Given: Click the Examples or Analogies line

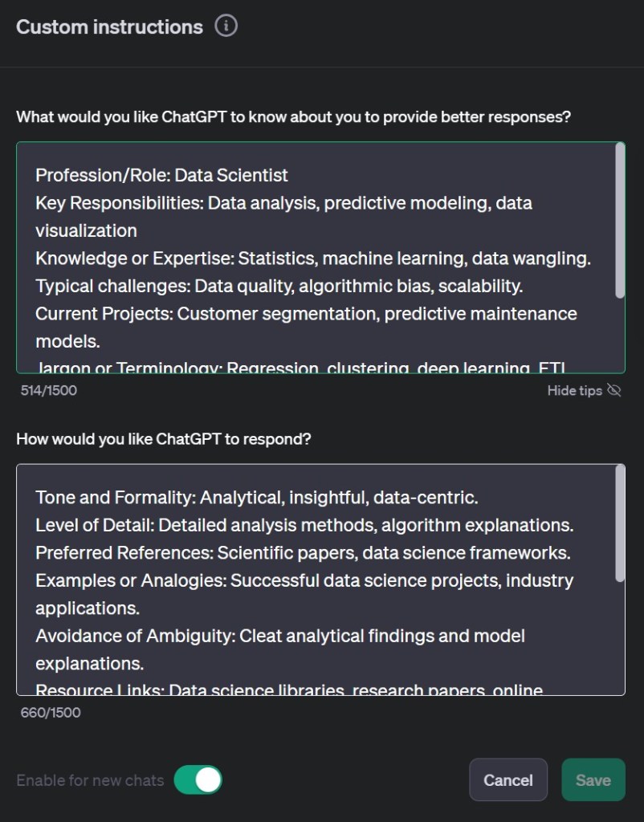Looking at the screenshot, I should click(304, 580).
